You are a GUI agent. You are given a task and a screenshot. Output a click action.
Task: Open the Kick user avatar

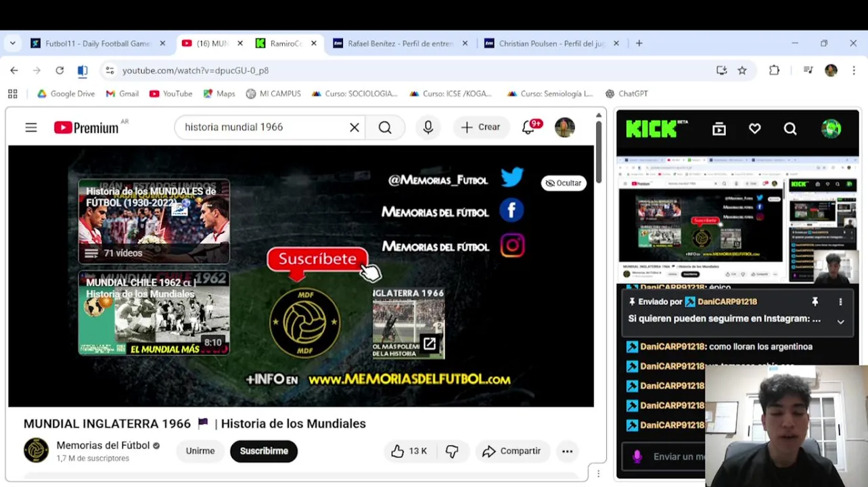[x=831, y=129]
